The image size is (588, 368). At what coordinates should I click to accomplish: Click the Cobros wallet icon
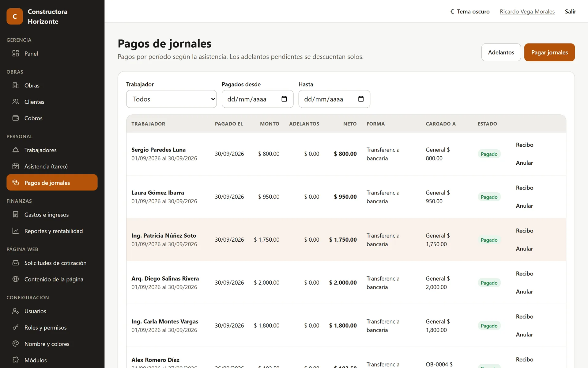click(x=16, y=118)
